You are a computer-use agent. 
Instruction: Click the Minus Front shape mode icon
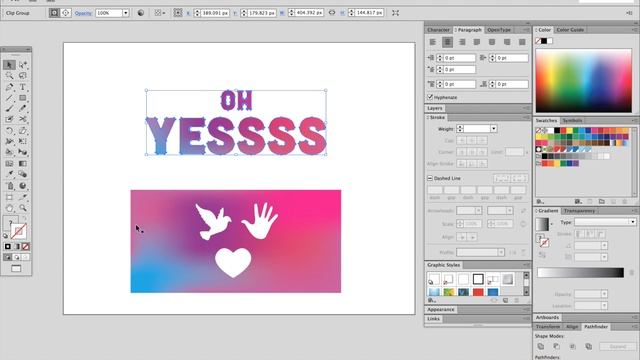(557, 346)
